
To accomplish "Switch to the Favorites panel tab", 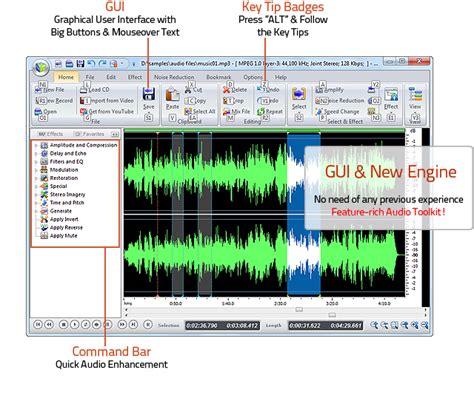I will pos(90,134).
